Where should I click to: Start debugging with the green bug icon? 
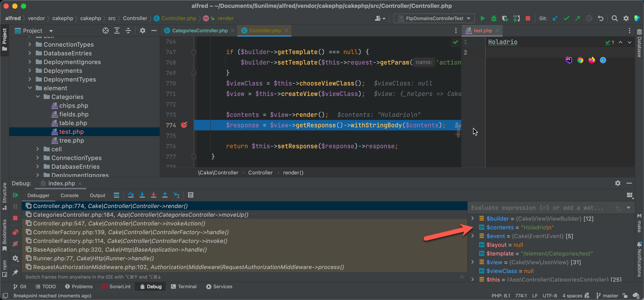click(x=494, y=18)
